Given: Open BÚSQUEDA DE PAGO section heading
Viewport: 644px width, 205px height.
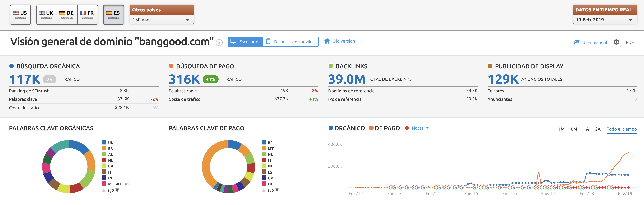Looking at the screenshot, I should click(205, 66).
